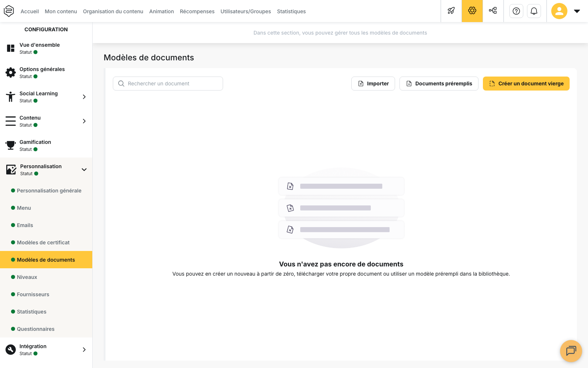Expand the user account dropdown arrow
This screenshot has height=368, width=588.
click(x=577, y=11)
